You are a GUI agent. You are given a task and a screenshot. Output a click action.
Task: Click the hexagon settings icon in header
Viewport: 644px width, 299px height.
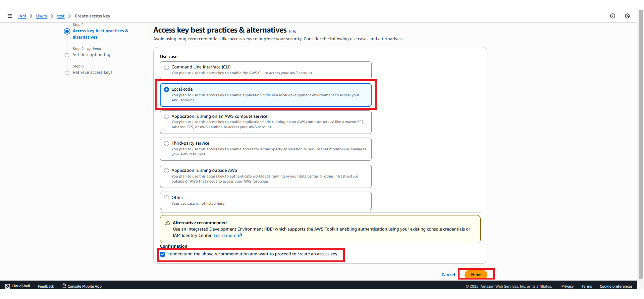(627, 16)
